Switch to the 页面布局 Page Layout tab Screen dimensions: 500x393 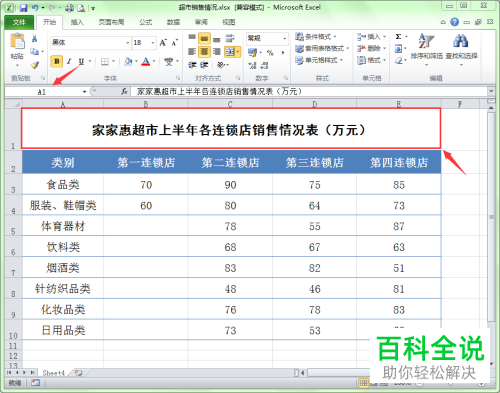pyautogui.click(x=111, y=22)
